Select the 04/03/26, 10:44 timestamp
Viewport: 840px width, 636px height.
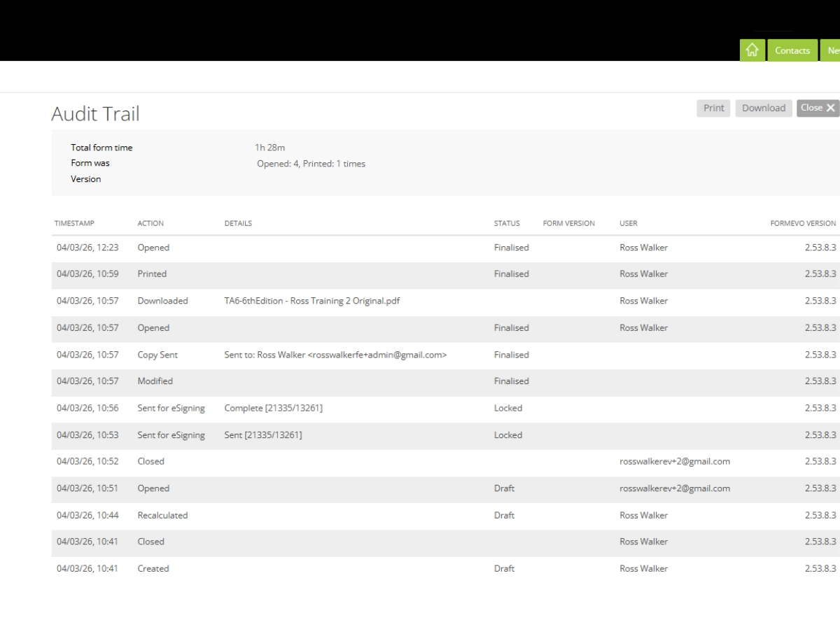87,515
